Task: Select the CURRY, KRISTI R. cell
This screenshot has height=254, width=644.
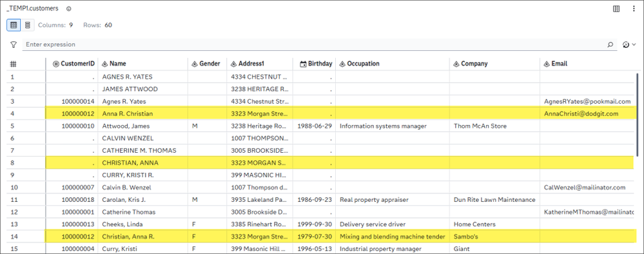Action: [143, 175]
